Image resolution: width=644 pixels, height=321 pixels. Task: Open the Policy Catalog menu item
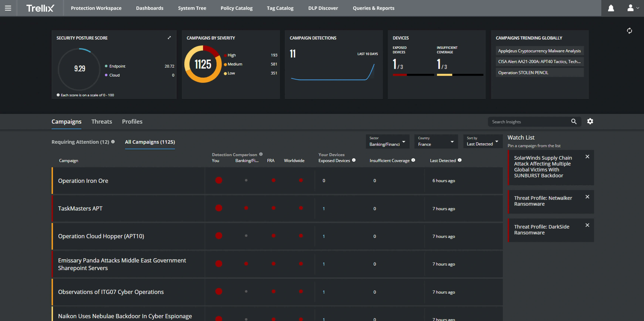(236, 8)
